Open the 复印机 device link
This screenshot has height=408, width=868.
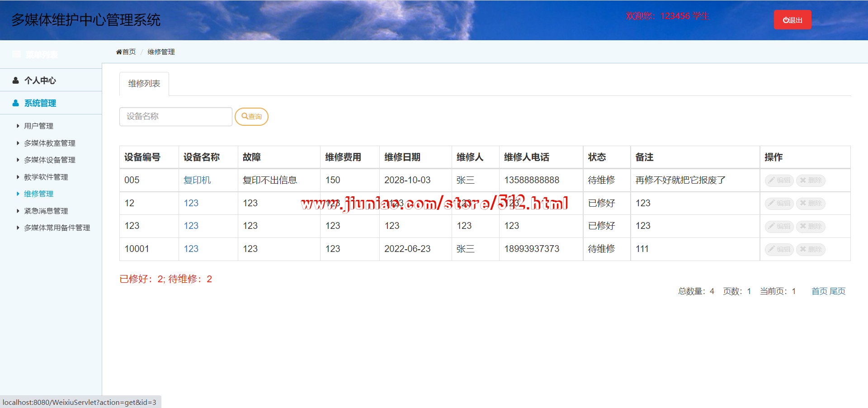197,180
